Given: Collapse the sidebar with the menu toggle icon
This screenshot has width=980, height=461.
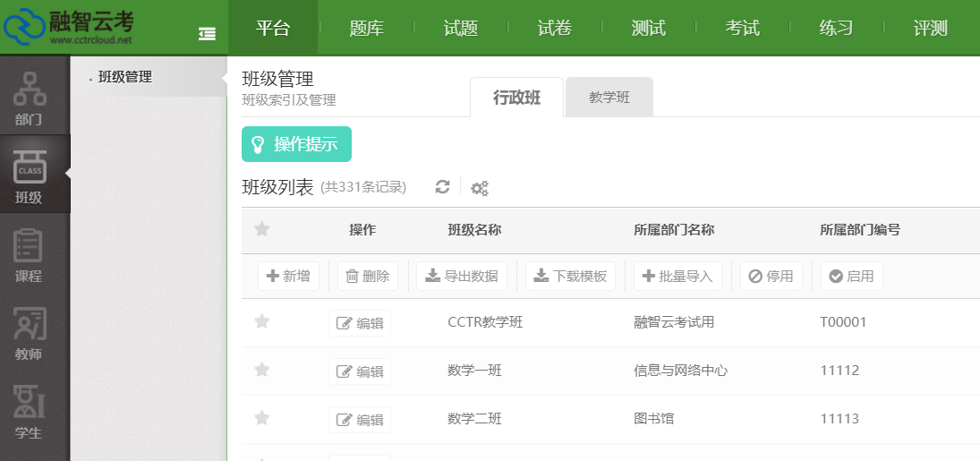Looking at the screenshot, I should click(207, 34).
